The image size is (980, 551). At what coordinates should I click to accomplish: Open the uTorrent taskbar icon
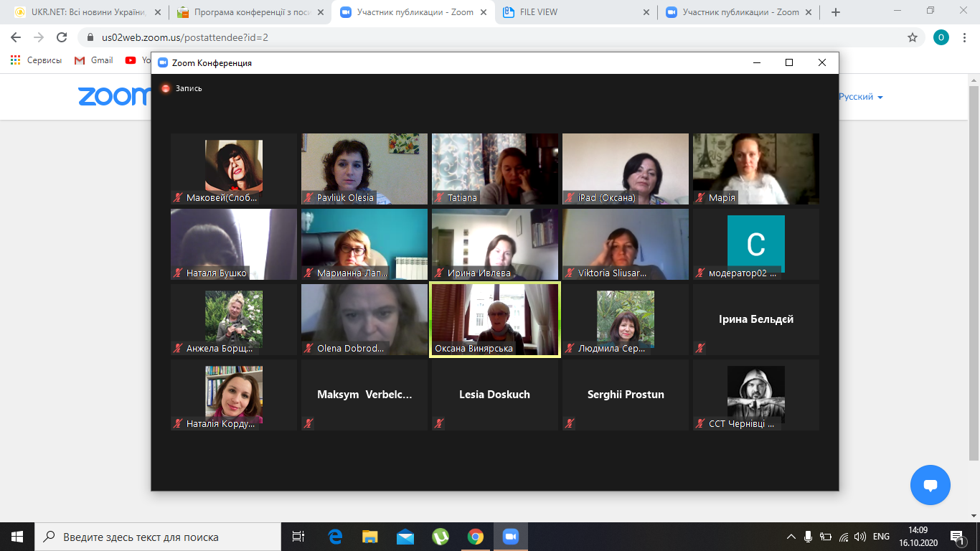[x=440, y=537]
